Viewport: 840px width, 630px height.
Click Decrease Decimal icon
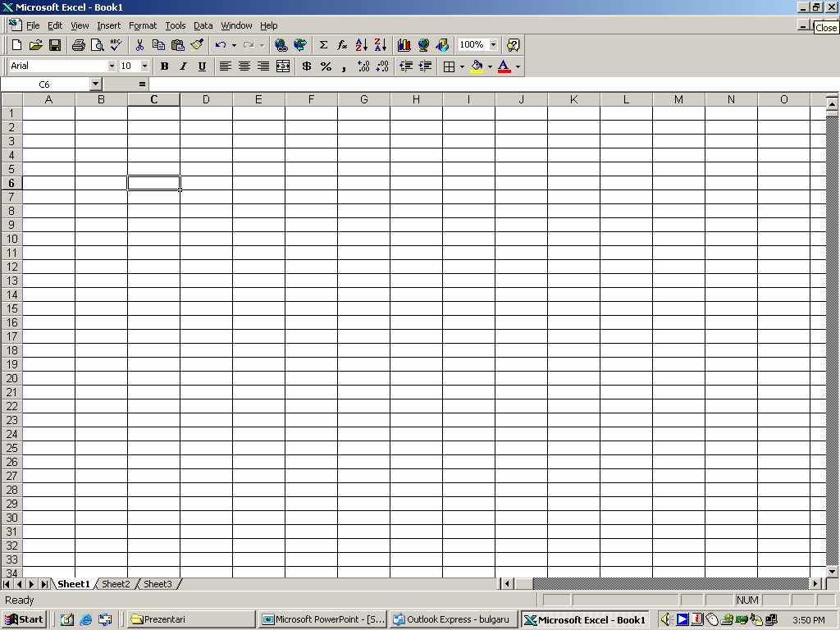(382, 66)
